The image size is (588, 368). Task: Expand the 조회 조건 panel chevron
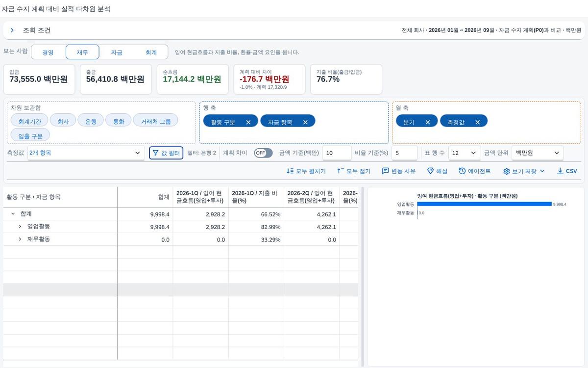(12, 30)
